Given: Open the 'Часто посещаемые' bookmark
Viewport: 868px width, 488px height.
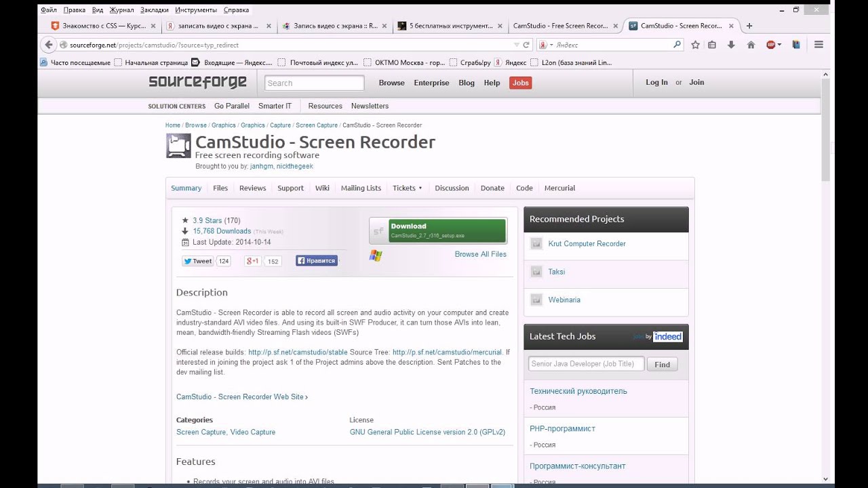Looking at the screenshot, I should pyautogui.click(x=75, y=62).
